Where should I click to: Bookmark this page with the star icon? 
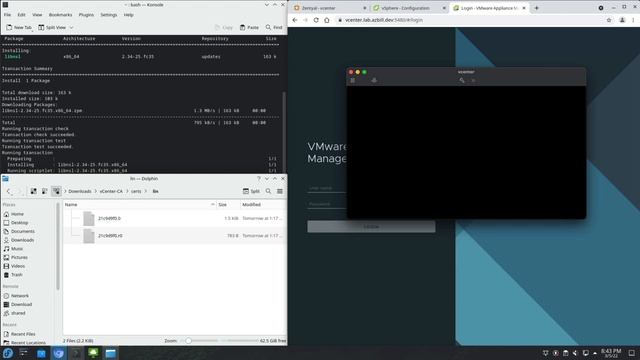click(x=609, y=20)
